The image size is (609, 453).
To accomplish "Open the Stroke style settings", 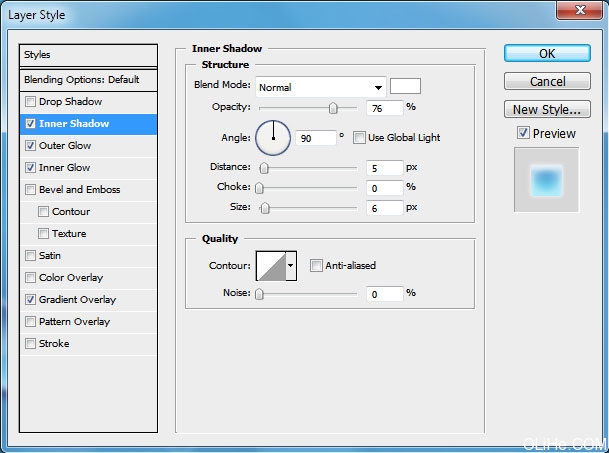I will coord(54,344).
